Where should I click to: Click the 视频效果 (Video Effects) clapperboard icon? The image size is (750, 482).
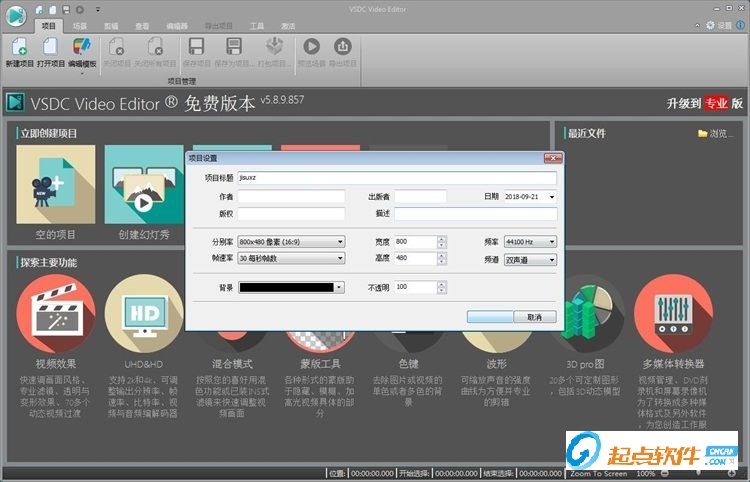click(56, 313)
